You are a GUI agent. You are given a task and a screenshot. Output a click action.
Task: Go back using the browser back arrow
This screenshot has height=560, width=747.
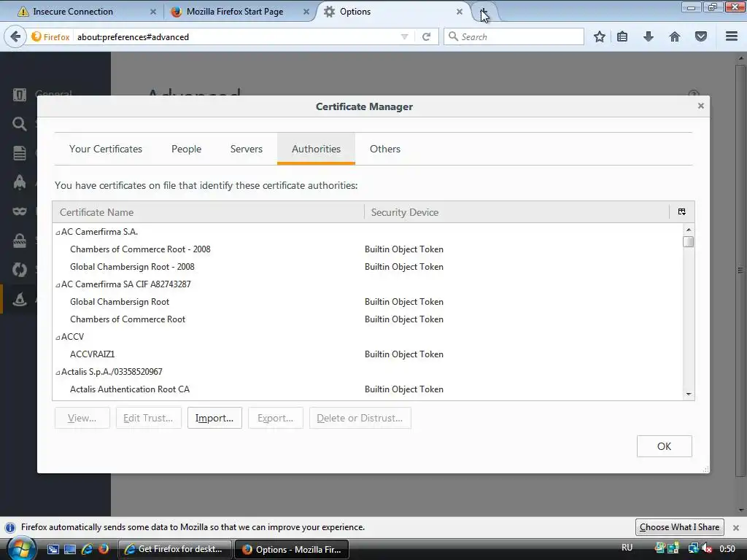(x=15, y=36)
